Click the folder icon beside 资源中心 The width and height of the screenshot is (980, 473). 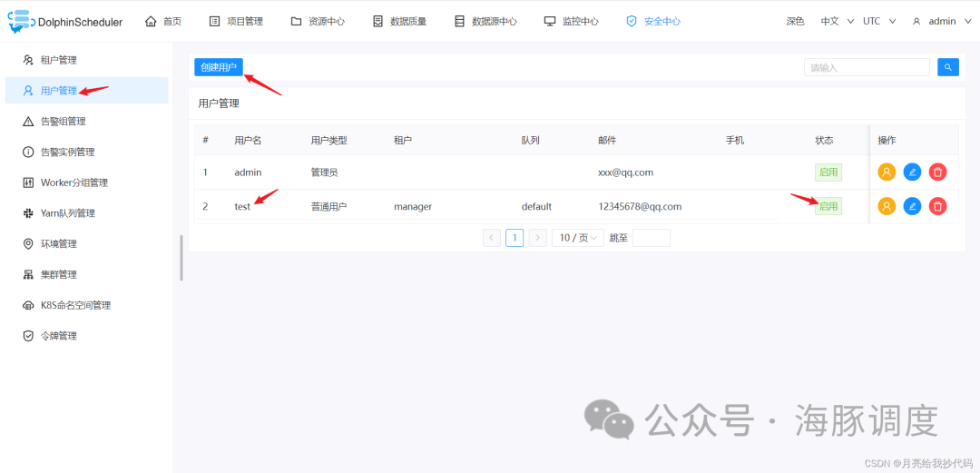[296, 21]
